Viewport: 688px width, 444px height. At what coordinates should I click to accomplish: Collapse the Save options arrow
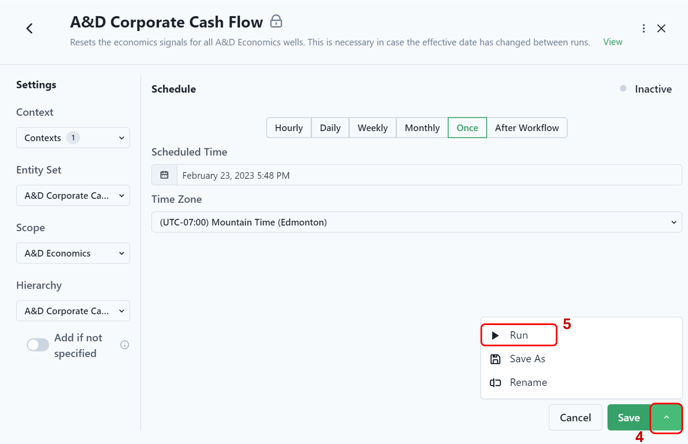click(666, 418)
